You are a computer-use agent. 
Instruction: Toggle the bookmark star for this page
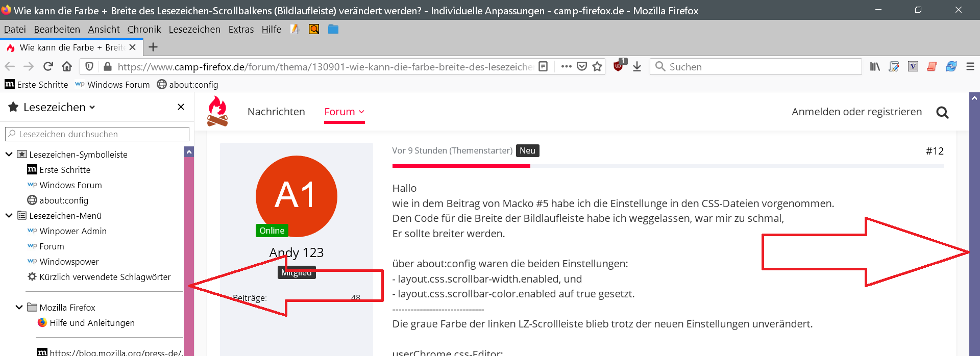[x=597, y=67]
